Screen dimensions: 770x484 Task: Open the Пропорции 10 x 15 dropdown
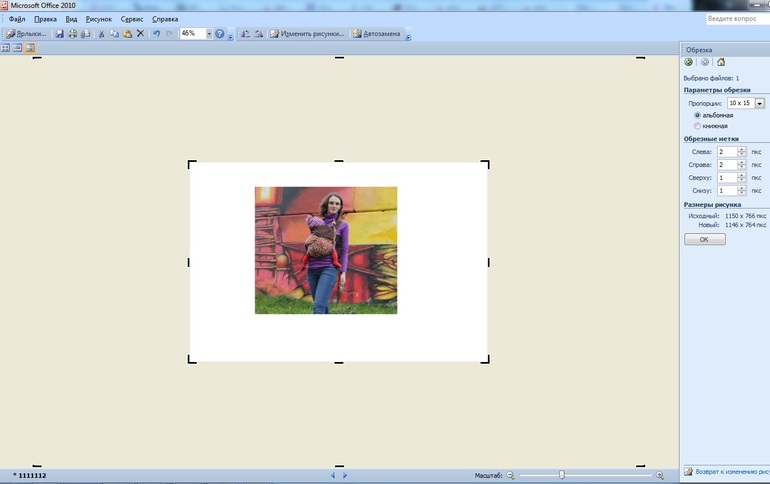pos(760,103)
